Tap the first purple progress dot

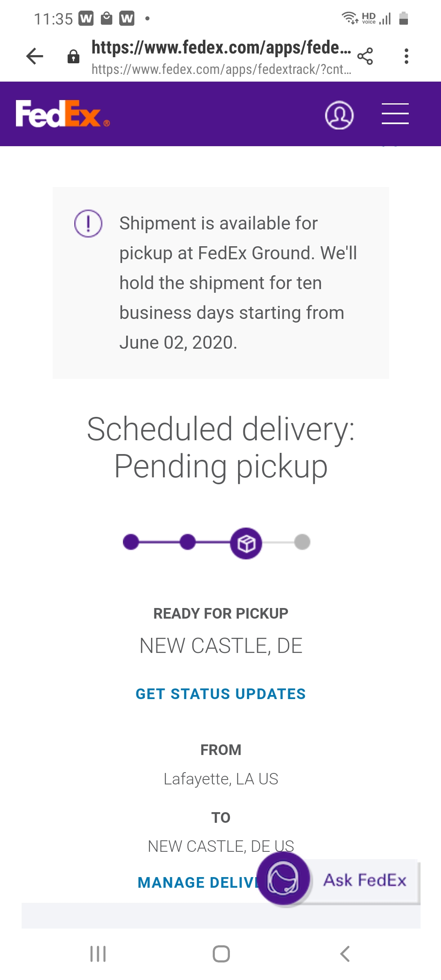click(x=131, y=542)
